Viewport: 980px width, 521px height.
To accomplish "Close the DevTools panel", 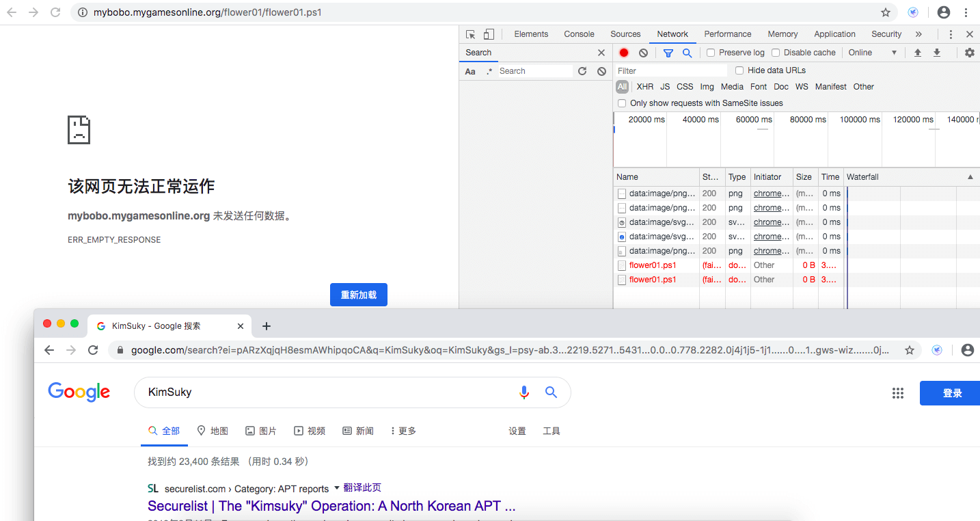I will click(970, 34).
